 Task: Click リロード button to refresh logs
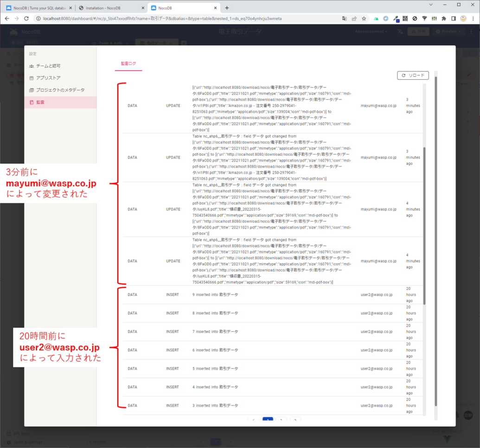[413, 76]
